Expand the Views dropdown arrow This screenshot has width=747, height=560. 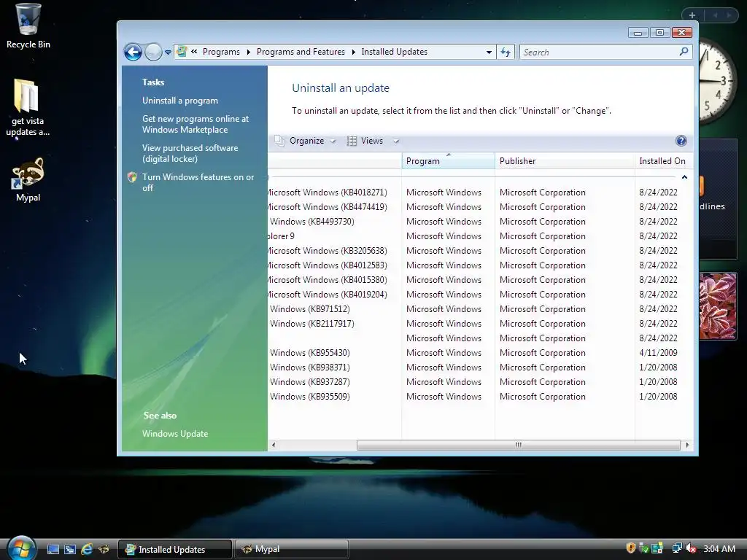click(x=396, y=141)
